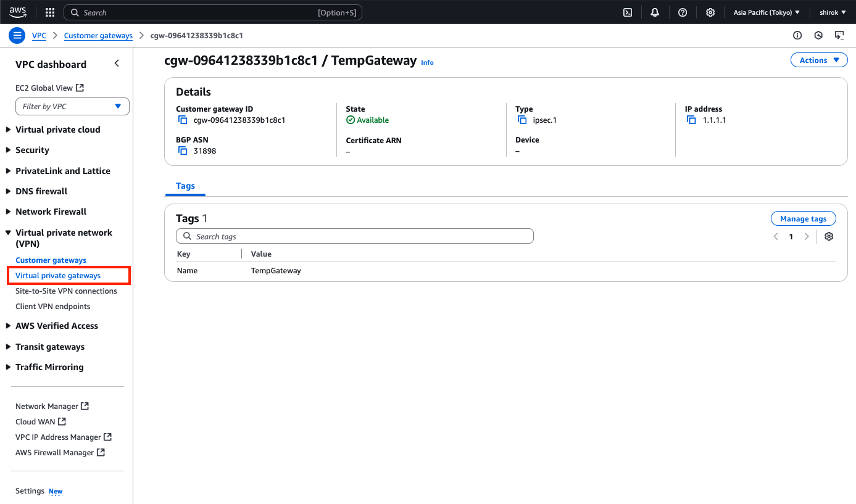Open the Asia Pacific (Tokyo) region menu
856x504 pixels.
point(767,12)
